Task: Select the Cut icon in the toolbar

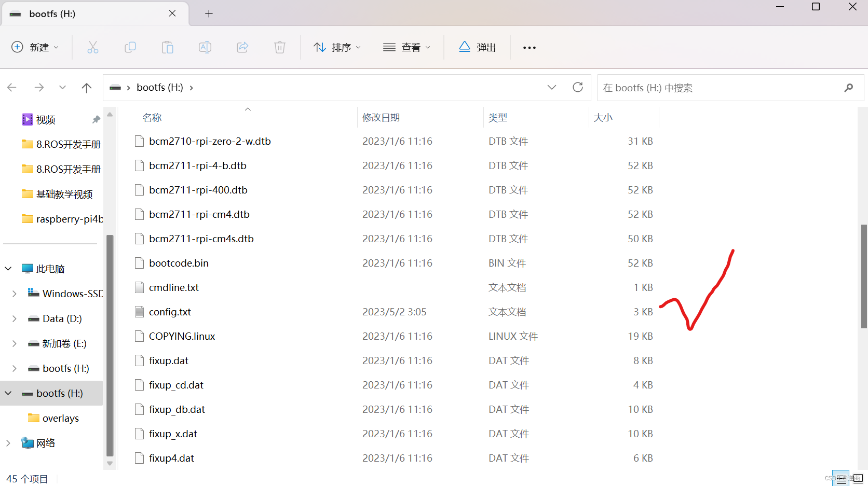Action: click(x=93, y=47)
